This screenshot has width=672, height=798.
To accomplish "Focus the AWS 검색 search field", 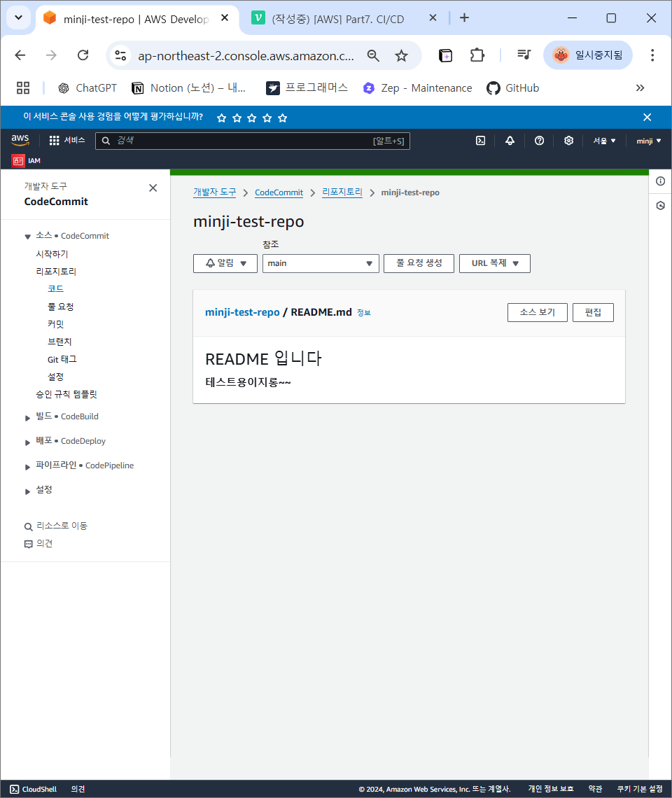I will pos(253,141).
